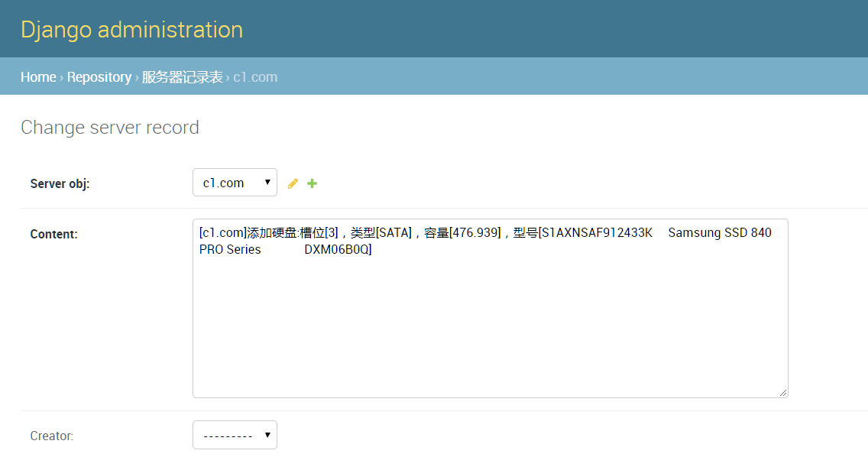Click the pencil edit icon beside Server obj
Image resolution: width=868 pixels, height=457 pixels.
tap(293, 183)
